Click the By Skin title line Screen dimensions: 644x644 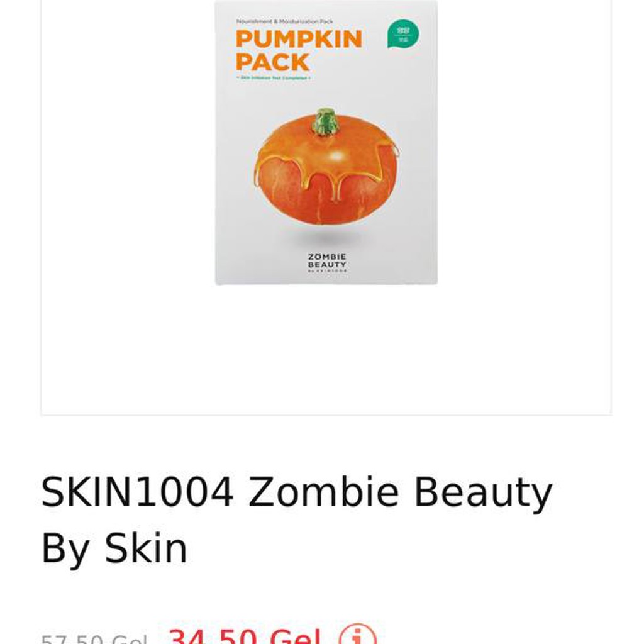click(x=114, y=548)
